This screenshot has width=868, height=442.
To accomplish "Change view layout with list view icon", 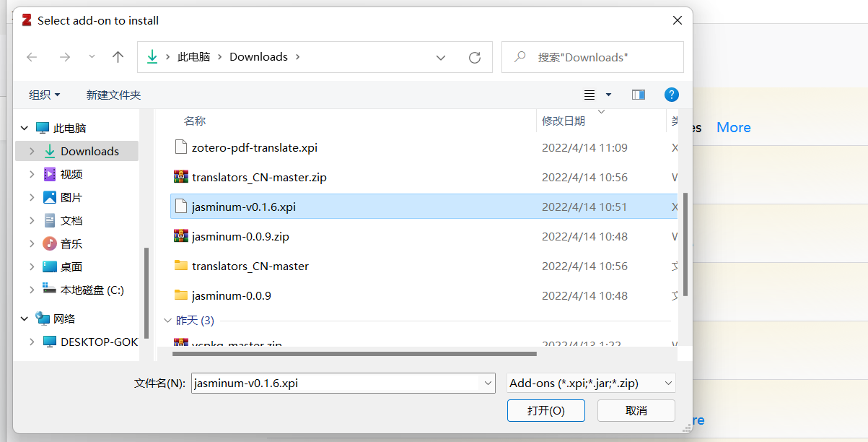I will click(589, 95).
